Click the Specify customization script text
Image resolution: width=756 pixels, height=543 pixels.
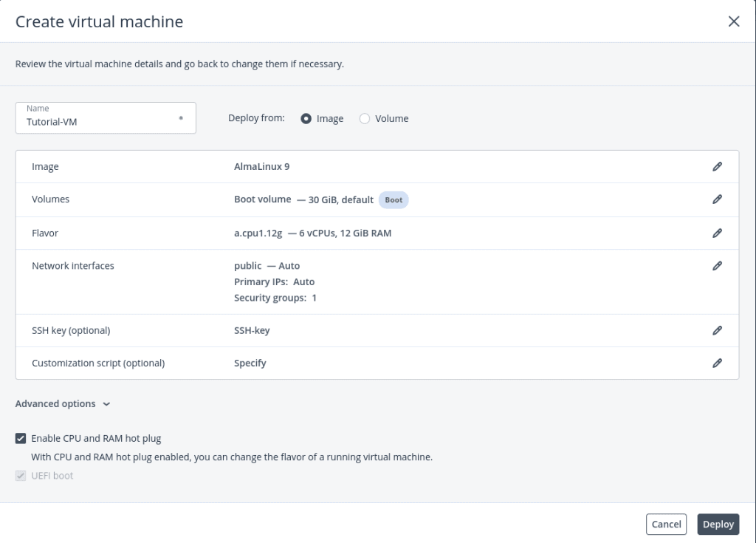click(250, 363)
